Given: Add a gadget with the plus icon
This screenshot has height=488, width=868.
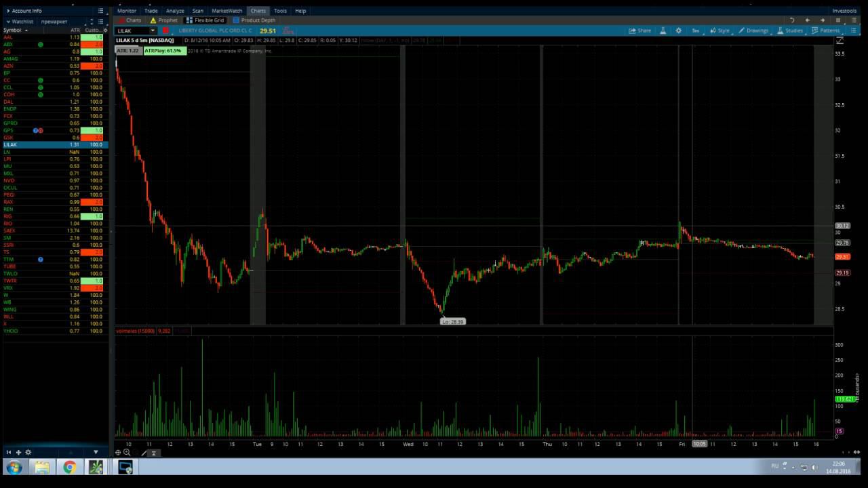Looking at the screenshot, I should [18, 452].
